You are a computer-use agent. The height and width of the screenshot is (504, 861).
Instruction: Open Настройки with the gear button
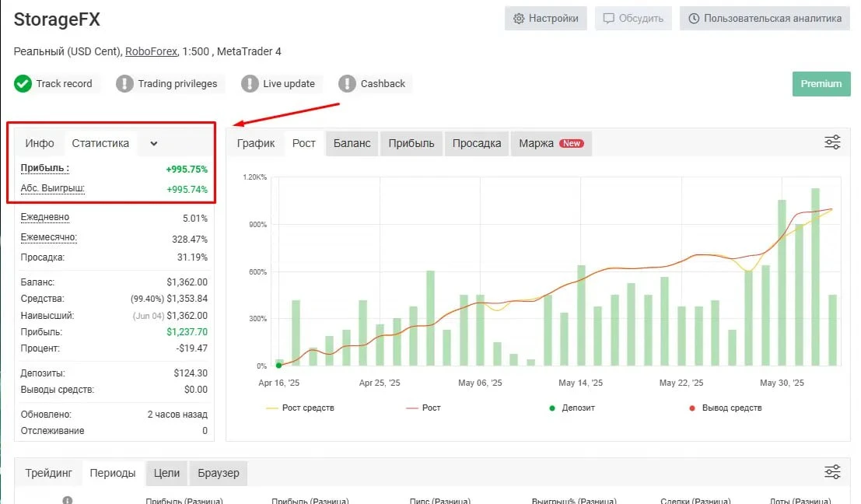tap(546, 18)
